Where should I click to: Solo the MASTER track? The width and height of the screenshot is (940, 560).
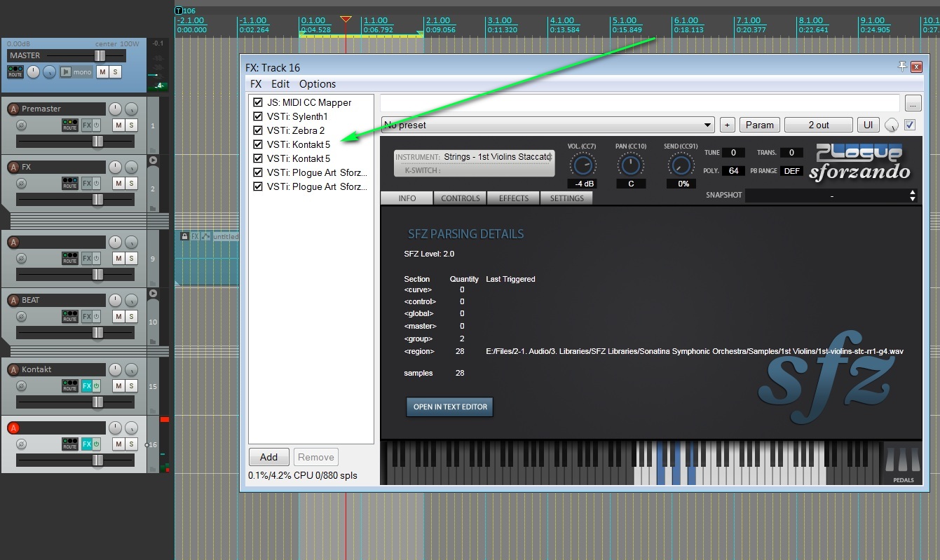115,71
